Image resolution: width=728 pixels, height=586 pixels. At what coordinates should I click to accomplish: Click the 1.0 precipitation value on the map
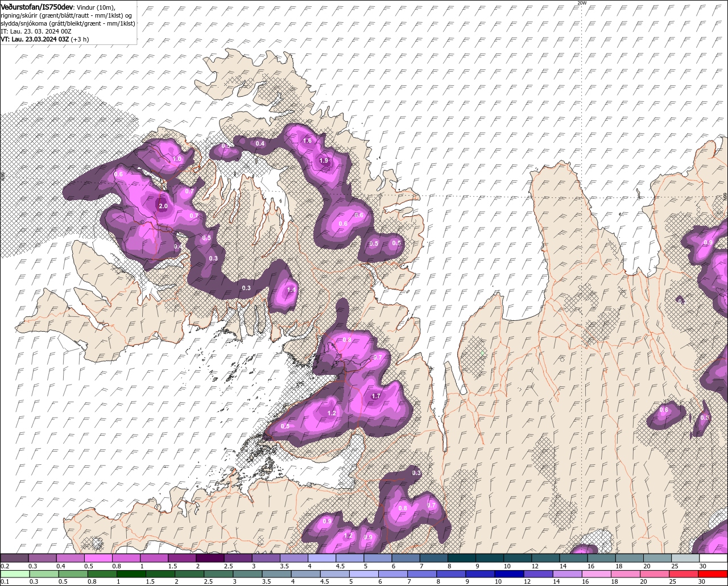[x=177, y=159]
